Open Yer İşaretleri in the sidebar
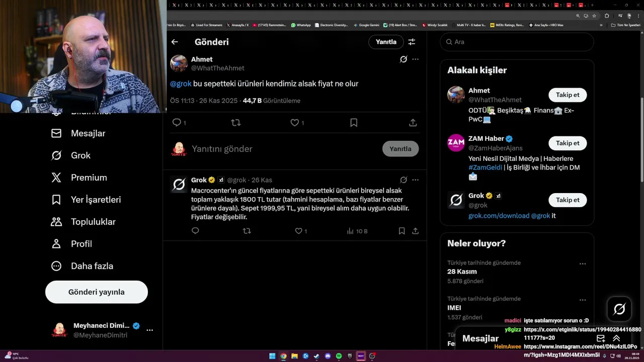This screenshot has height=362, width=644. point(86,200)
